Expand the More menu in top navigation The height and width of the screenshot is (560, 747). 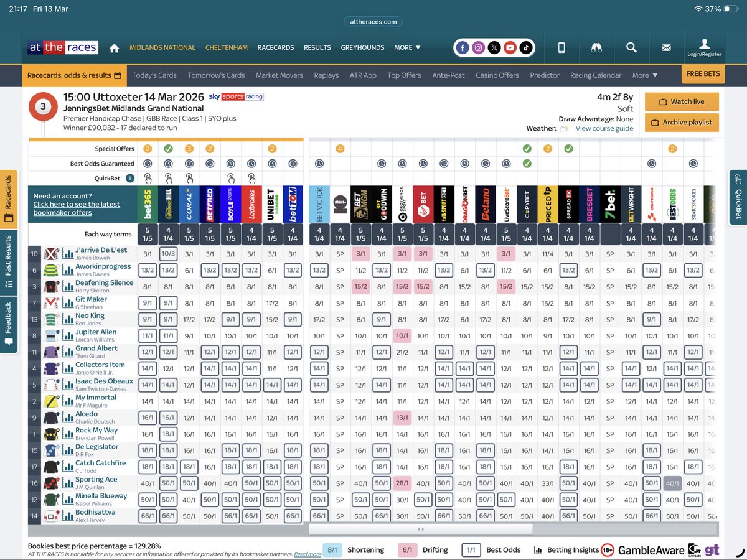point(407,48)
